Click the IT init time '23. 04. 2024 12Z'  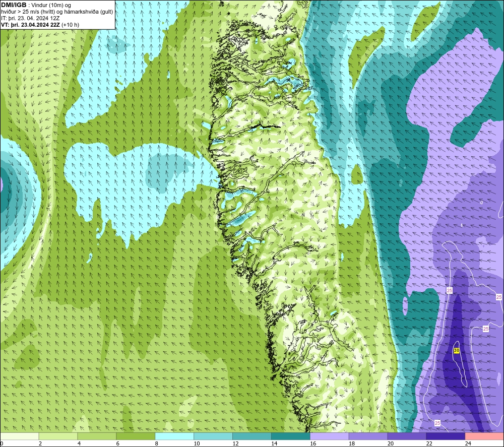tap(39, 18)
